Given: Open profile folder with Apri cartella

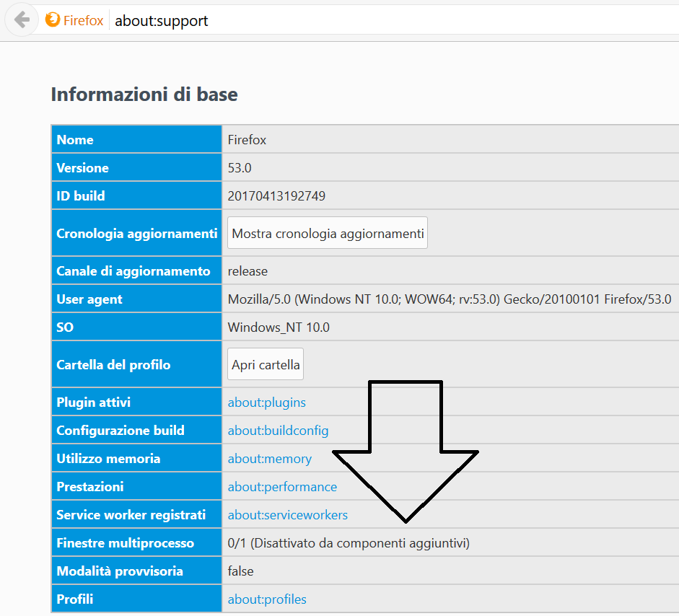Looking at the screenshot, I should (x=266, y=364).
